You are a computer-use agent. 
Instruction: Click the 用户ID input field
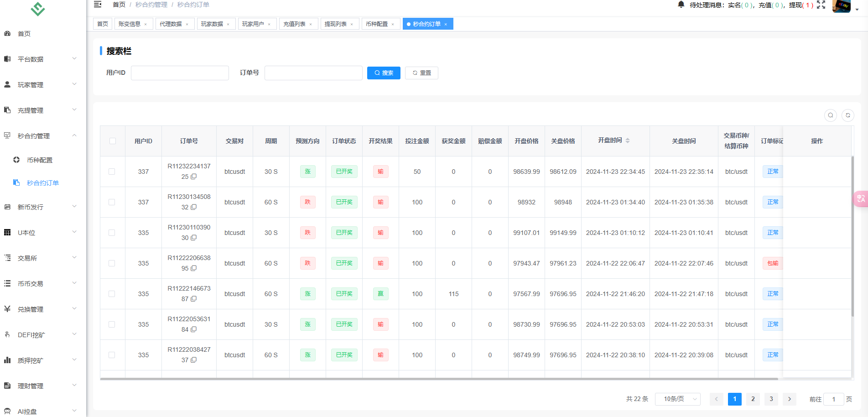point(180,73)
